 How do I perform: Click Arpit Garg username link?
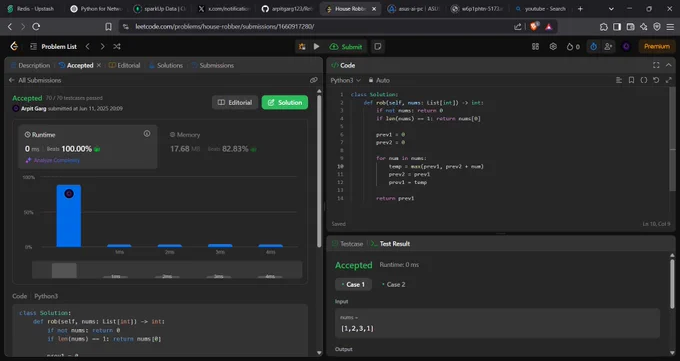point(33,108)
